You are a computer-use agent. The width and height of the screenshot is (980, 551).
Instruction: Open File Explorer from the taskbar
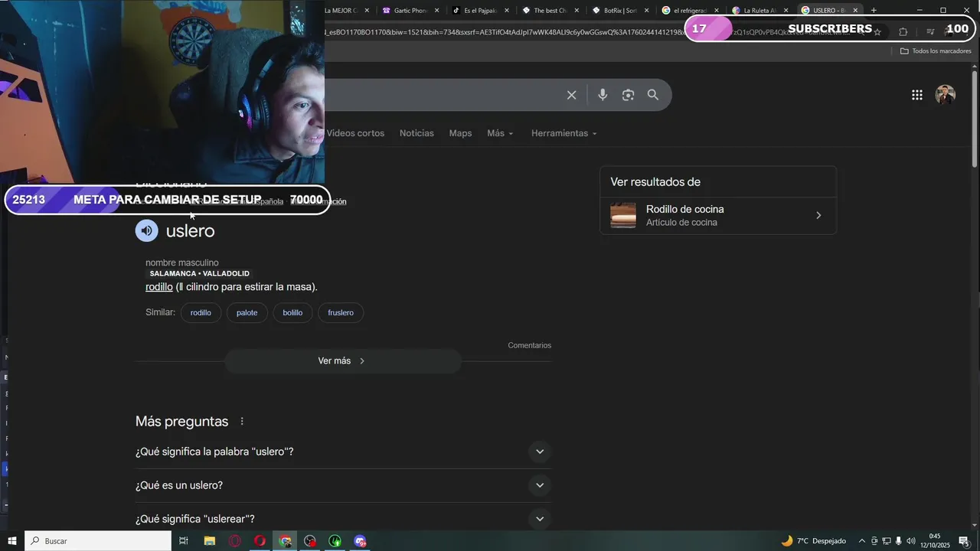[x=209, y=541]
